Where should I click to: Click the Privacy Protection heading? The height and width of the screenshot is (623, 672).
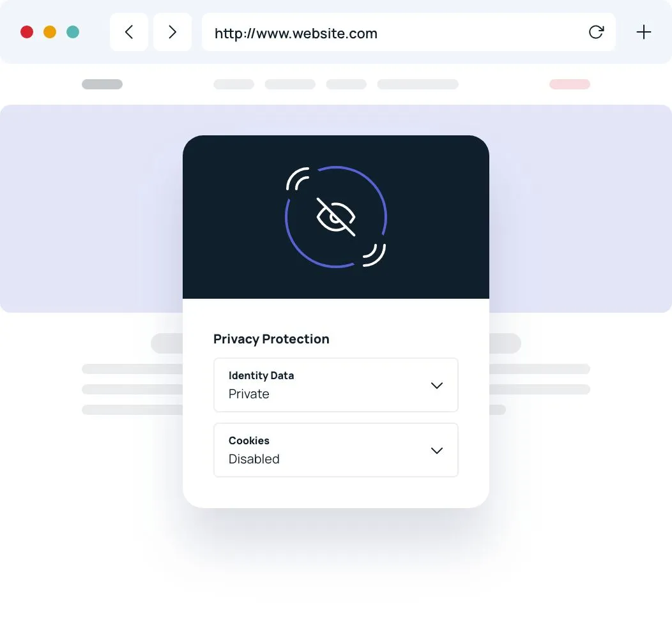click(x=271, y=339)
